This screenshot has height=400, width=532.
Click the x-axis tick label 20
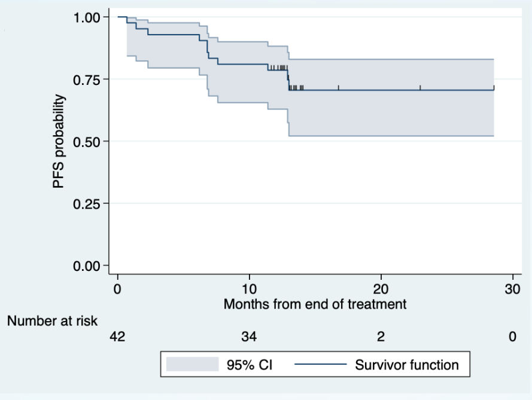coord(381,288)
